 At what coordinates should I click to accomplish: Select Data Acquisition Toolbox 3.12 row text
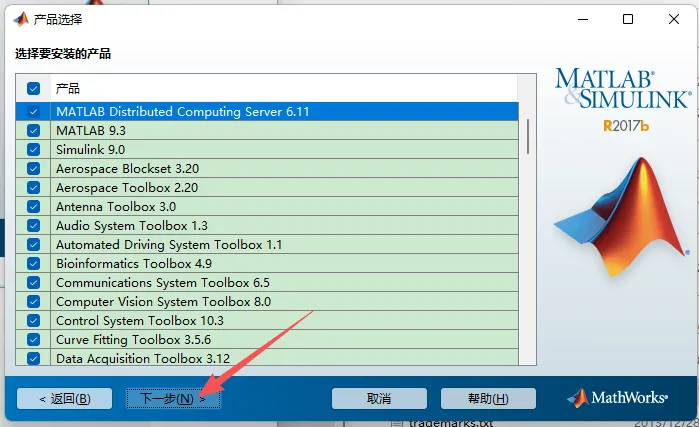pyautogui.click(x=143, y=359)
